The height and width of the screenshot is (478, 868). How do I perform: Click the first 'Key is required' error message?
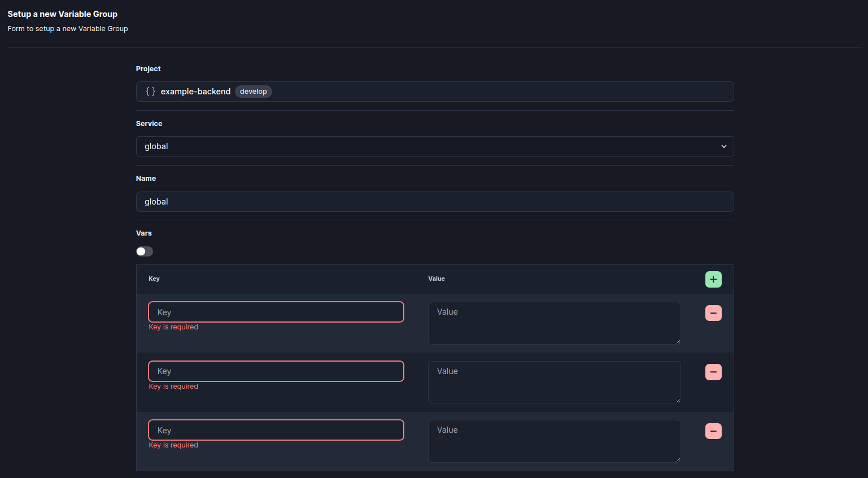173,327
